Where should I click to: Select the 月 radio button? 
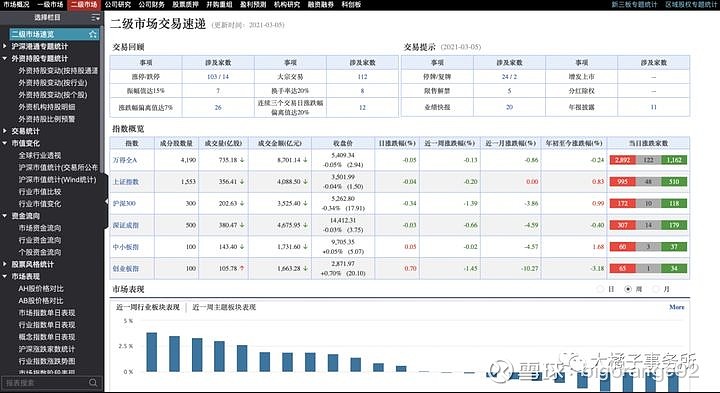[656, 289]
